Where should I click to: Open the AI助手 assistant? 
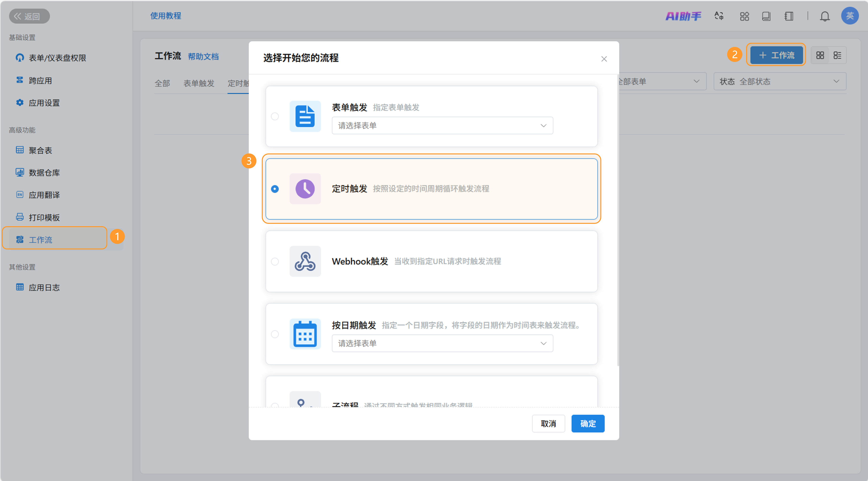pos(683,16)
